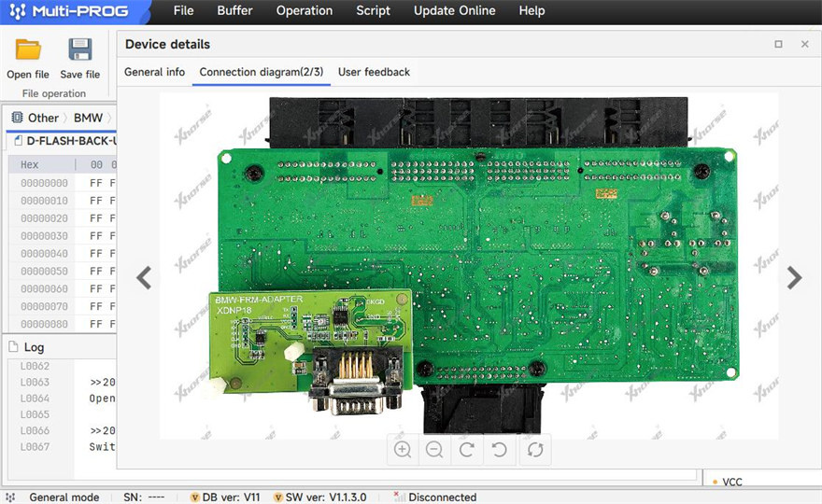The width and height of the screenshot is (822, 504).
Task: Click the chip icon beside Other
Action: pyautogui.click(x=18, y=118)
